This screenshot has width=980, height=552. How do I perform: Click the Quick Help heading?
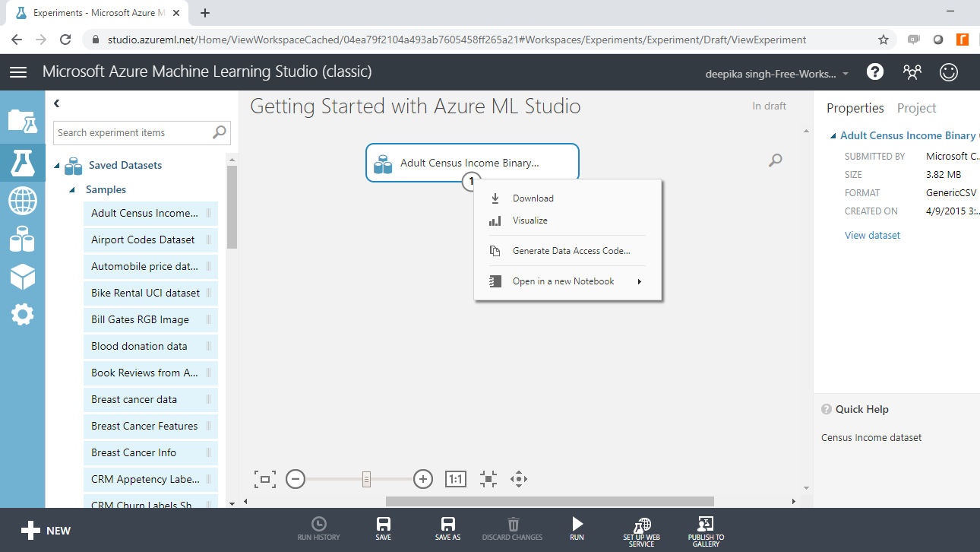coord(861,409)
